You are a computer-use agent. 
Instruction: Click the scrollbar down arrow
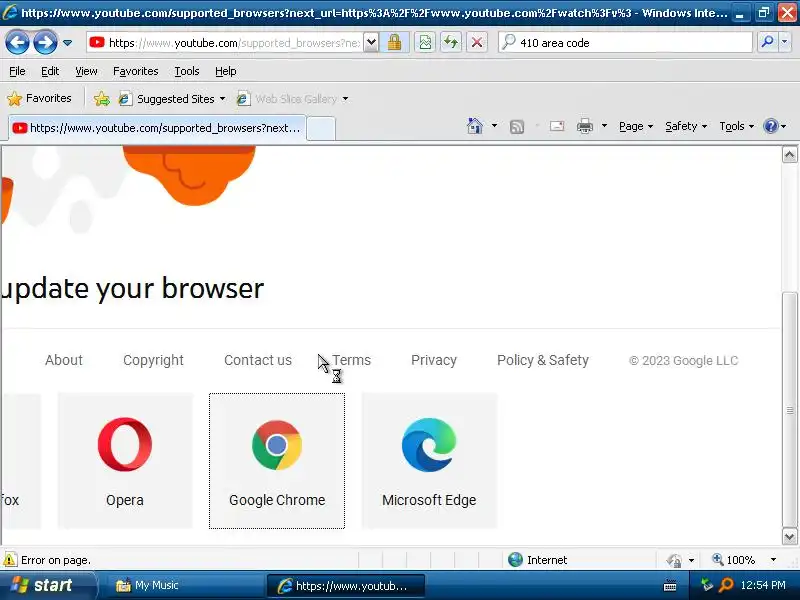789,536
